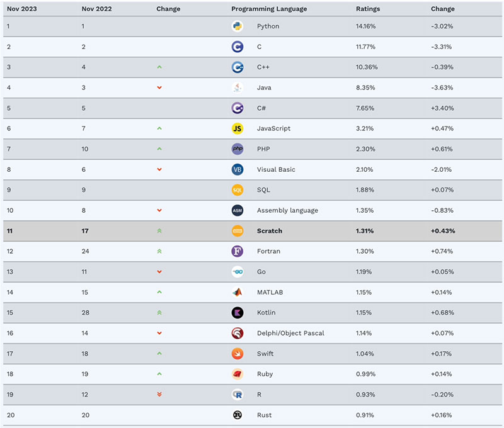Click the Rust gear logo

pos(238,415)
